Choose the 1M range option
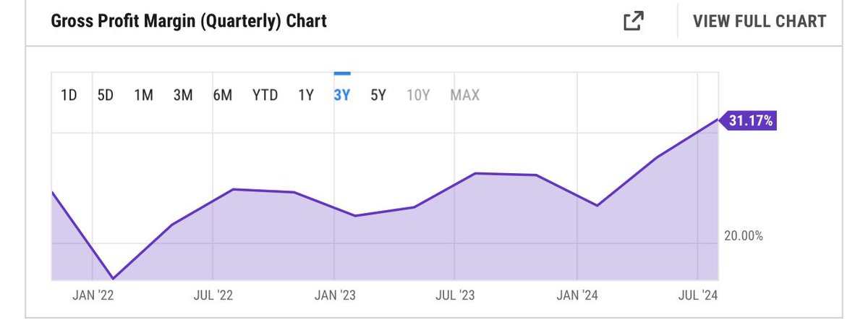 tap(144, 95)
